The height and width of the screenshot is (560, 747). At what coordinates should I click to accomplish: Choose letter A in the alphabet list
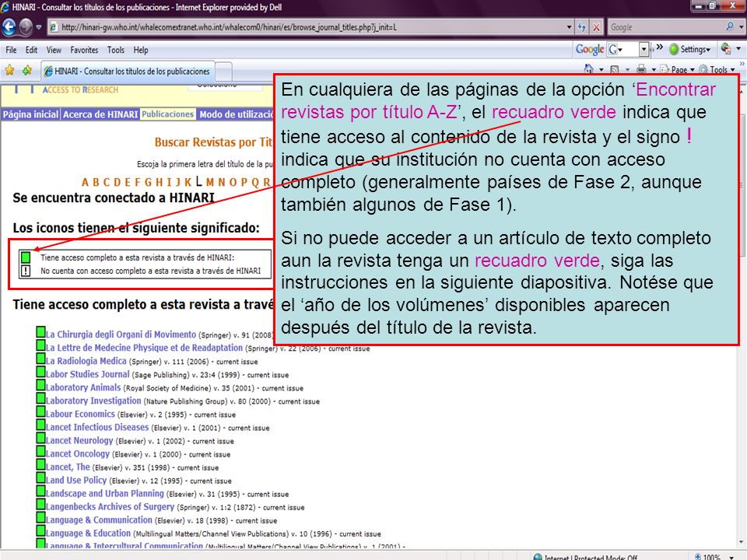[85, 182]
